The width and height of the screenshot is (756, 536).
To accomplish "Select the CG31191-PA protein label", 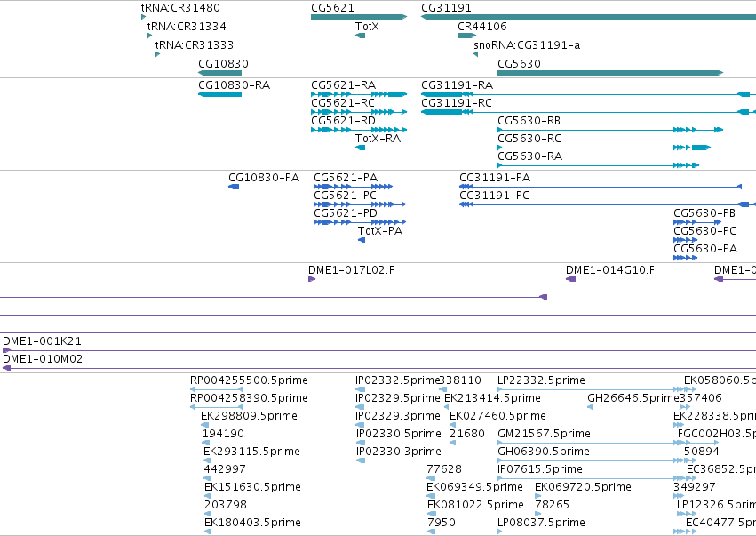I will tap(495, 178).
